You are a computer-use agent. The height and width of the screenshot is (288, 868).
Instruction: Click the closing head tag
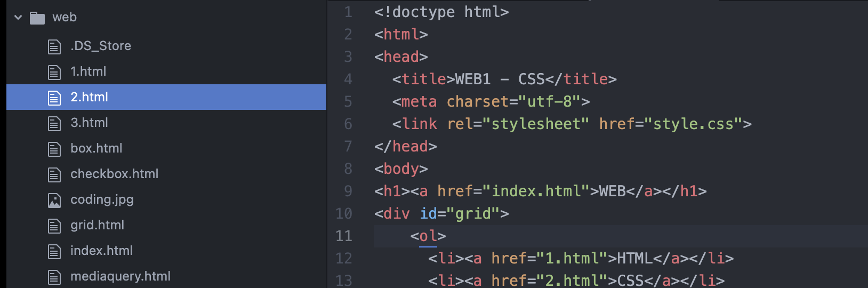(x=406, y=146)
